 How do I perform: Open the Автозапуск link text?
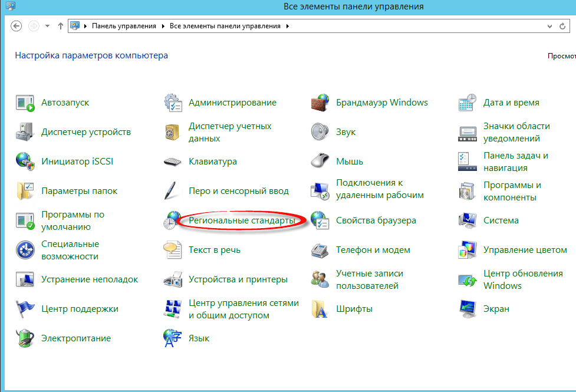click(x=65, y=103)
